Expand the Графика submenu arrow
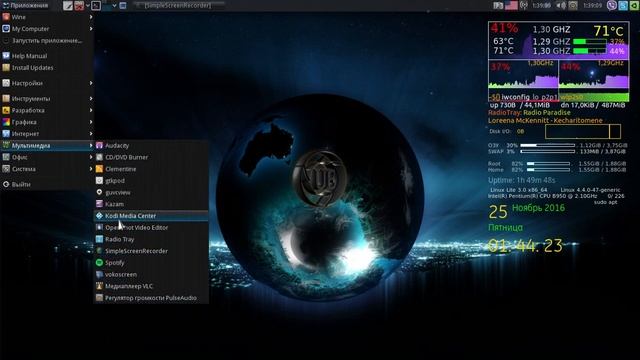640x360 pixels. click(x=91, y=122)
